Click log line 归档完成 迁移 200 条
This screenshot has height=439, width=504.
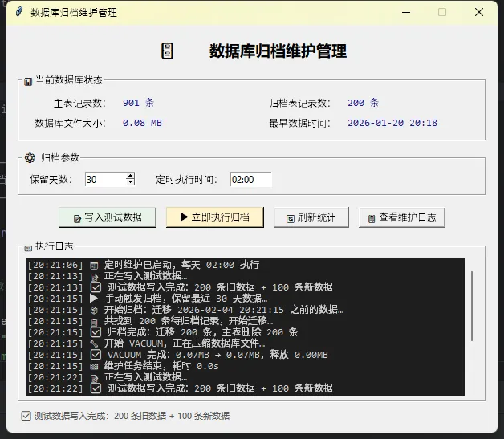pyautogui.click(x=163, y=332)
